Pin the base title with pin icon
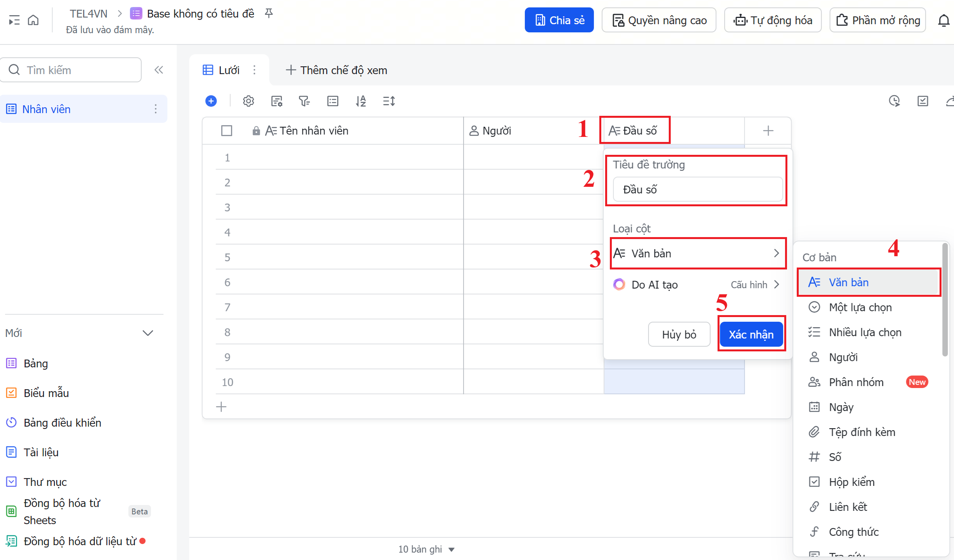 click(x=269, y=14)
